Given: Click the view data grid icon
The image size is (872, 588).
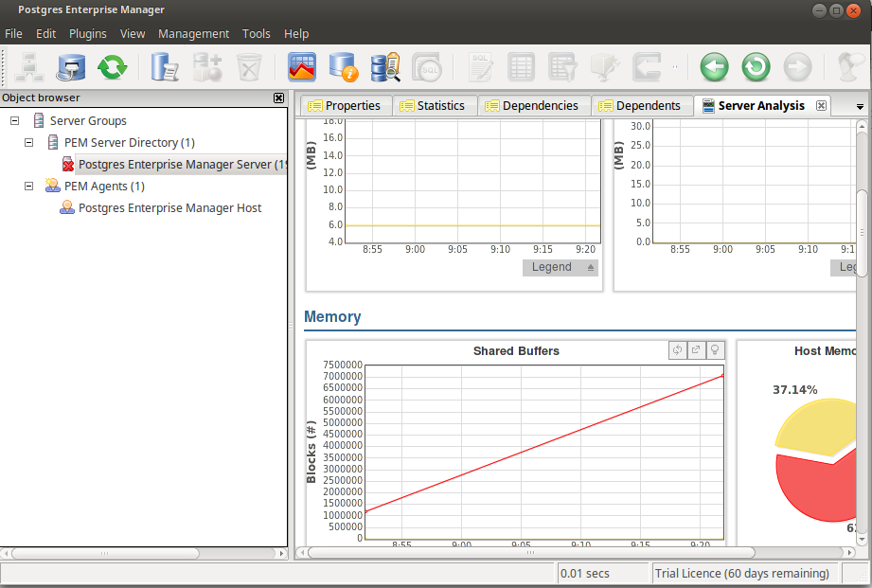Looking at the screenshot, I should point(521,67).
